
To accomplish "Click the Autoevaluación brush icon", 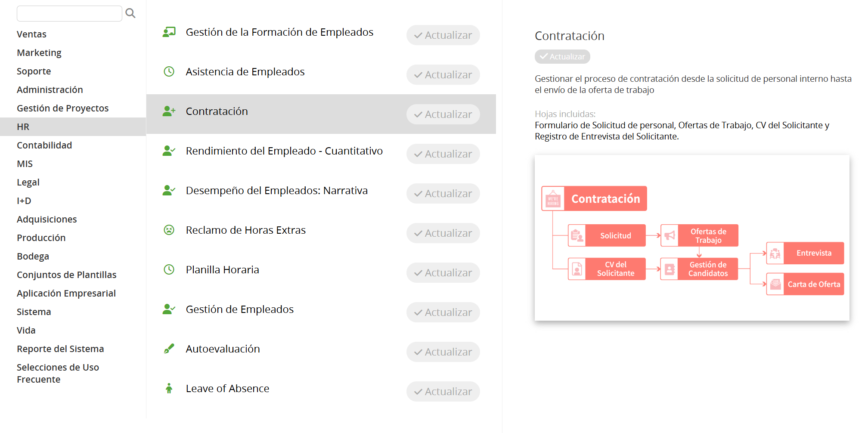I will pos(169,349).
